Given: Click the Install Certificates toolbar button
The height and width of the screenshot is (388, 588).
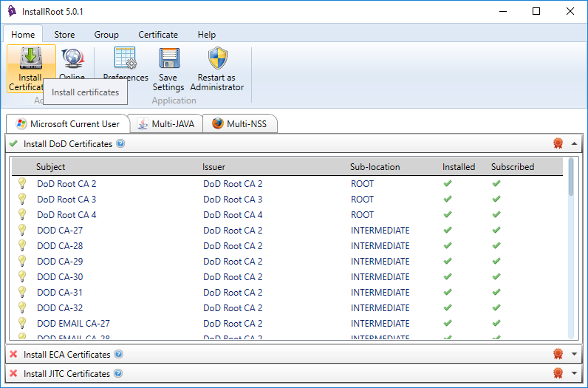Looking at the screenshot, I should 31,69.
